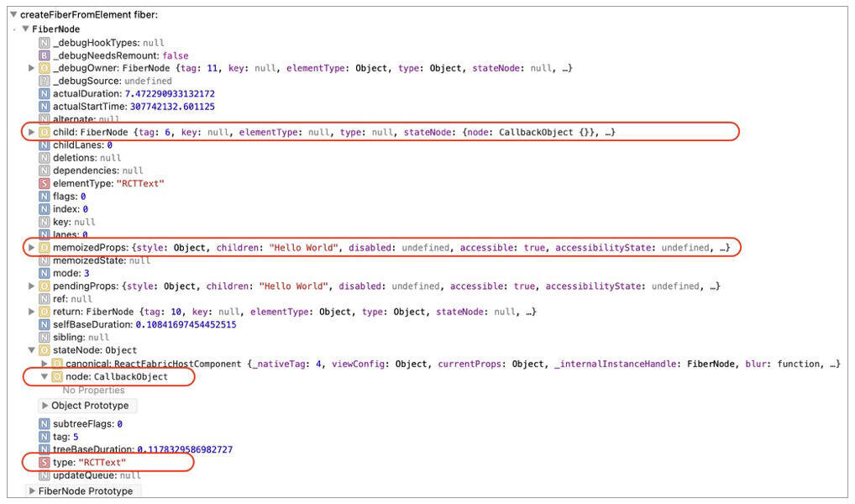This screenshot has height=504, width=855.
Task: Collapse the createFiberFromElement fiber log entry
Action: [13, 15]
